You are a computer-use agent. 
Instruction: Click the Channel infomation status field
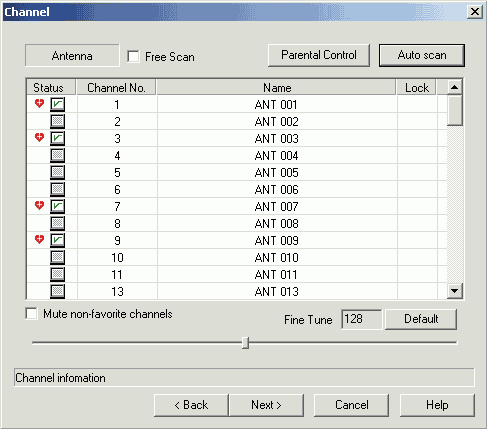coord(244,378)
